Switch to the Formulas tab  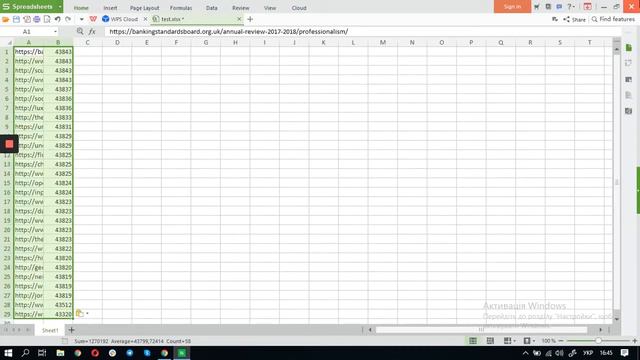click(x=181, y=8)
